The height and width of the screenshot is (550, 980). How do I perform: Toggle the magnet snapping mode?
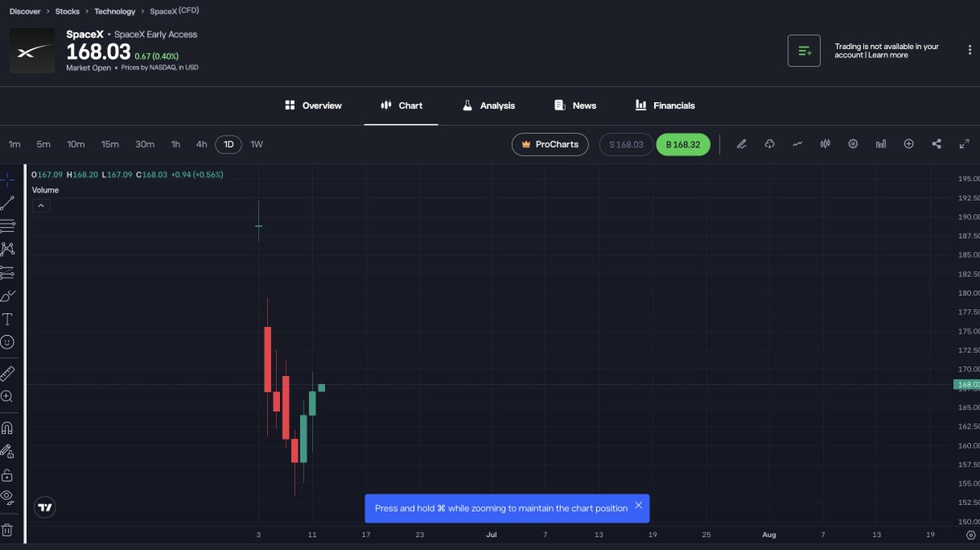[x=7, y=427]
